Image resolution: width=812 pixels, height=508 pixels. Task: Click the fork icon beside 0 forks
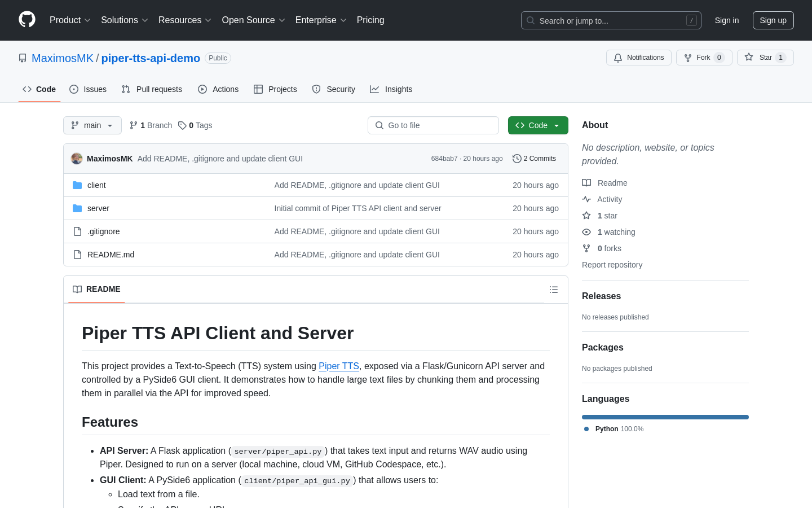tap(586, 248)
